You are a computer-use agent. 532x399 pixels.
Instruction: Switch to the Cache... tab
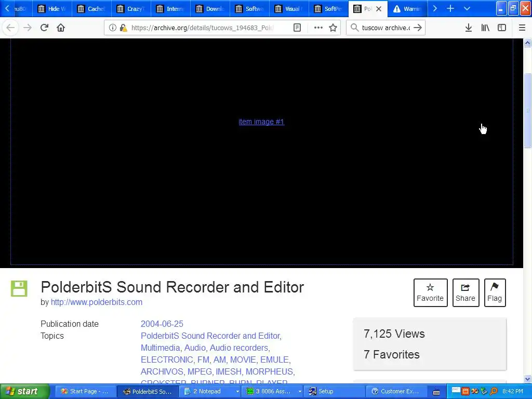(x=91, y=8)
